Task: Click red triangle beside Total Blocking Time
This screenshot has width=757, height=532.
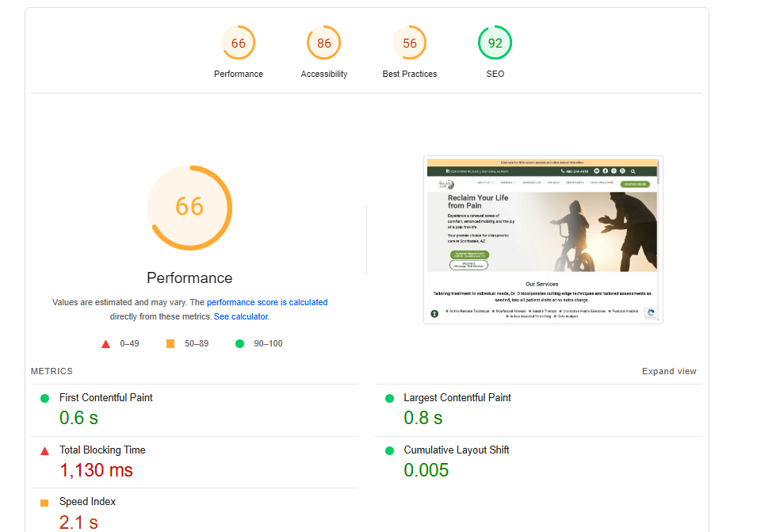Action: [x=45, y=450]
